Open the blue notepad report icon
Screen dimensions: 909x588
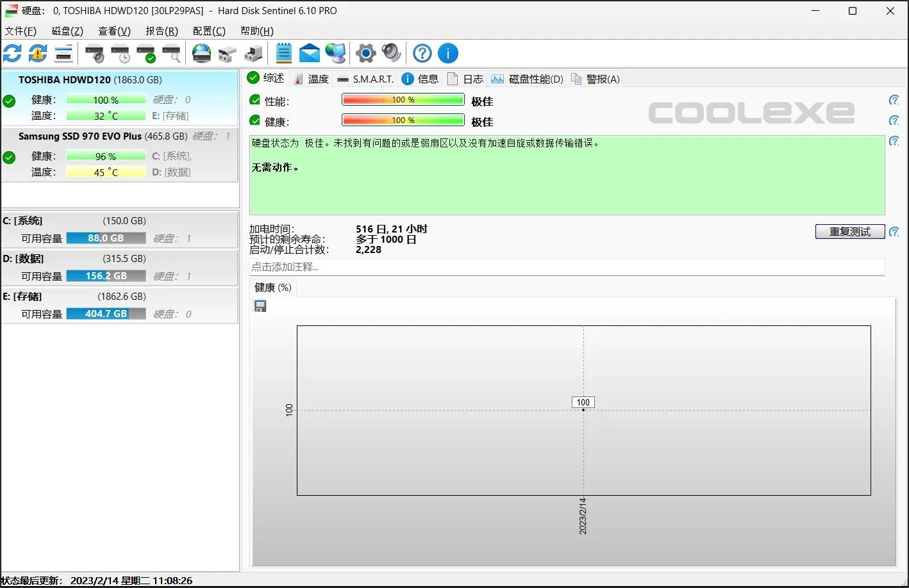point(284,53)
